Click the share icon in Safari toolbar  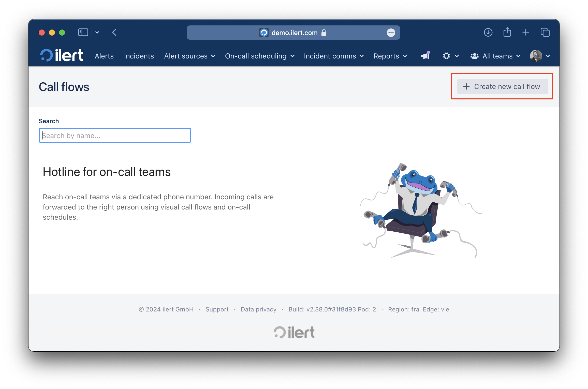507,32
